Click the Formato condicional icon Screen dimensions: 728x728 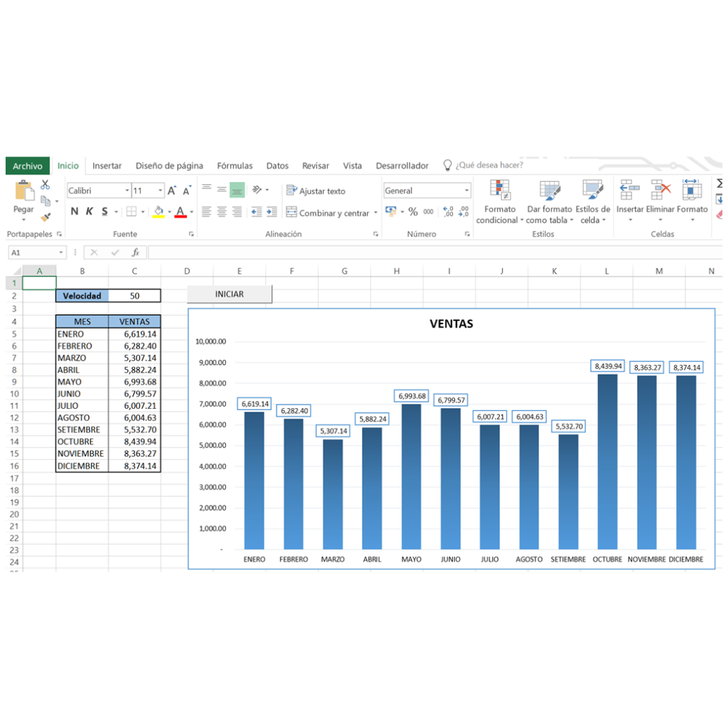[500, 191]
